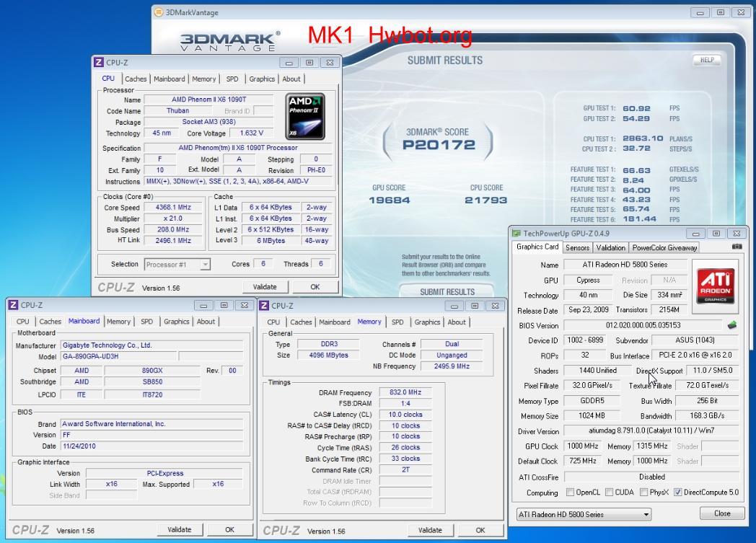Toggle the OpenCL checkbox in GPU-Z
The height and width of the screenshot is (543, 756).
tap(571, 492)
